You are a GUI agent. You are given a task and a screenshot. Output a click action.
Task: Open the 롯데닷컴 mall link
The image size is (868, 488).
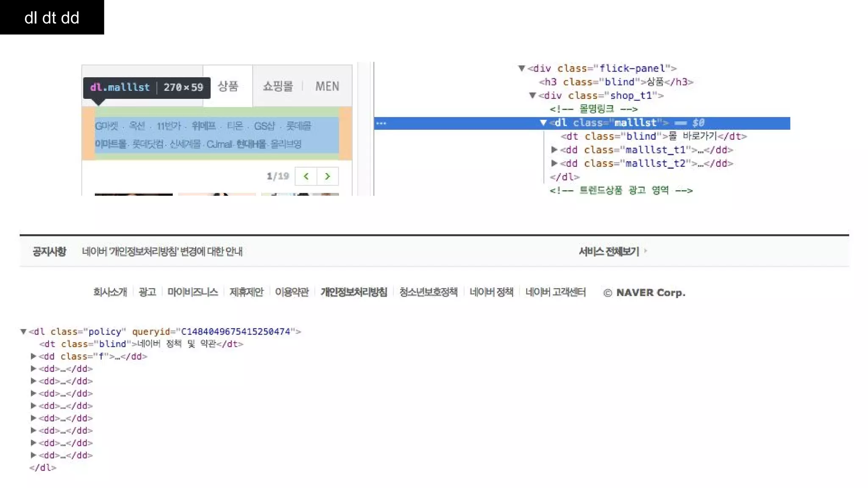pyautogui.click(x=148, y=144)
